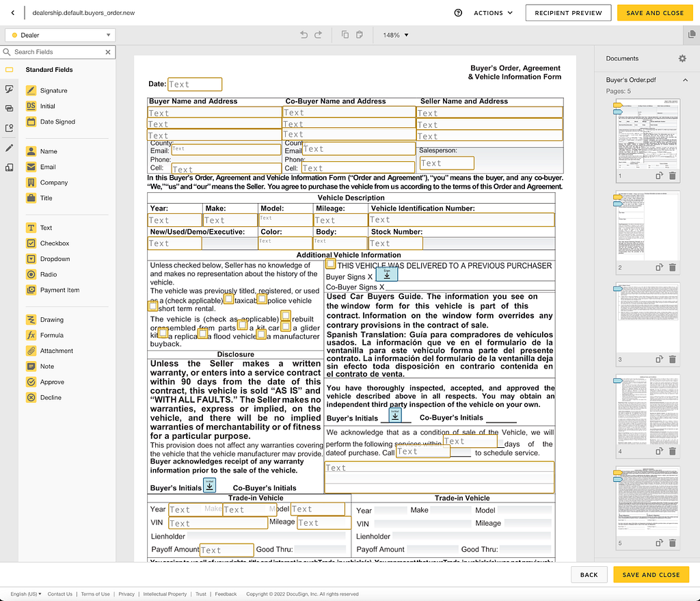Click the redo arrow in toolbar
The height and width of the screenshot is (601, 700).
pyautogui.click(x=319, y=35)
